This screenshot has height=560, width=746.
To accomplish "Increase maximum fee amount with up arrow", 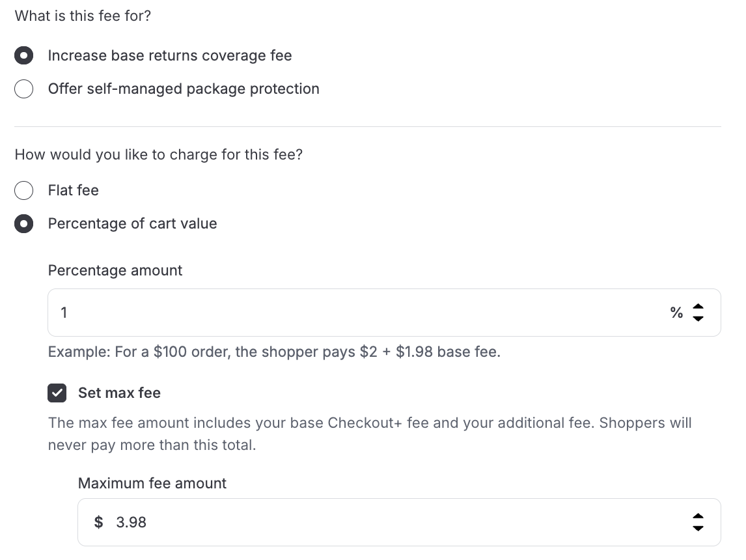I will [698, 517].
